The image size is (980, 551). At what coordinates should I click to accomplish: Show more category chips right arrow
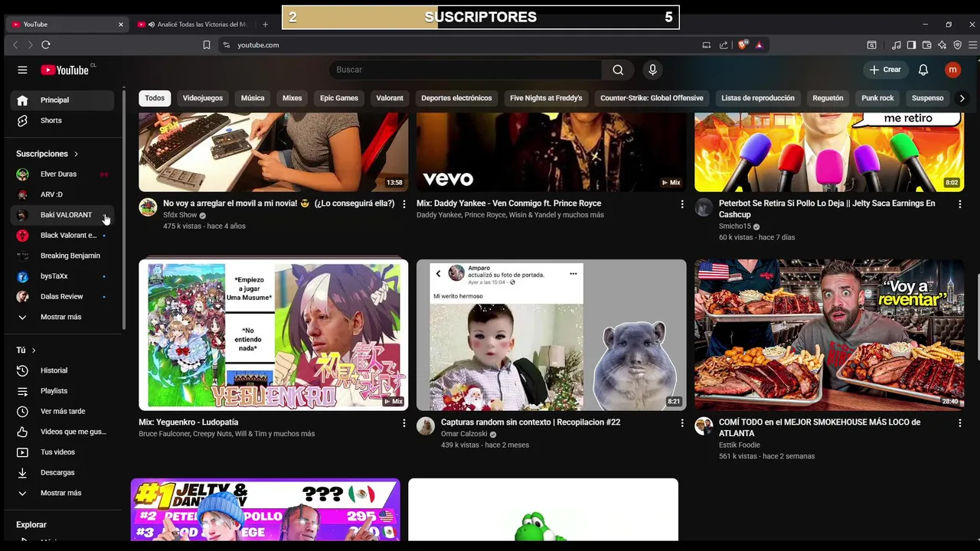tap(962, 98)
